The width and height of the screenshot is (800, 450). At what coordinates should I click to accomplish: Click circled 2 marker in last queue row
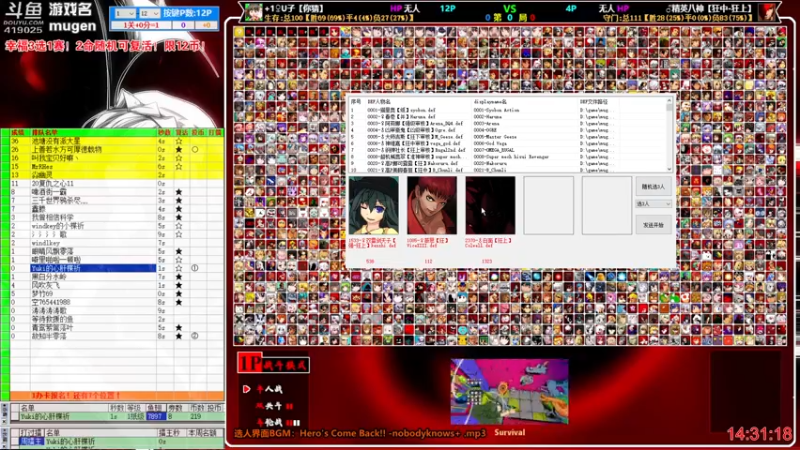click(195, 336)
